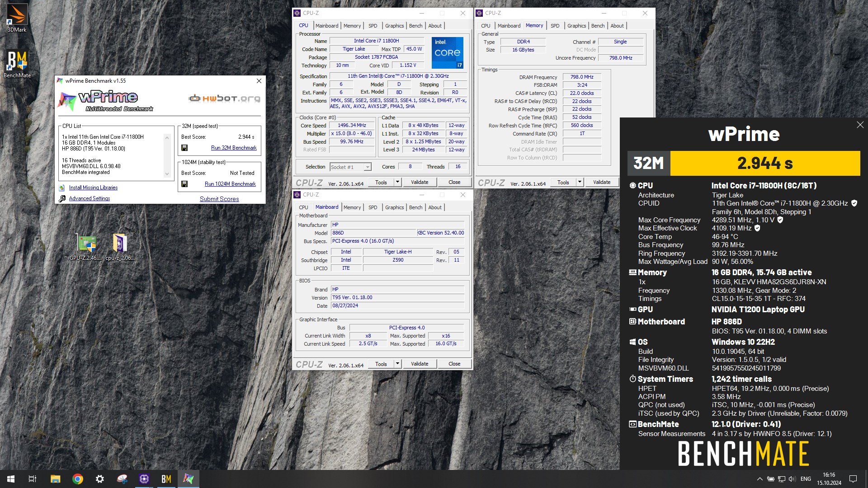Open the notification center icon
868x488 pixels.
(x=853, y=479)
